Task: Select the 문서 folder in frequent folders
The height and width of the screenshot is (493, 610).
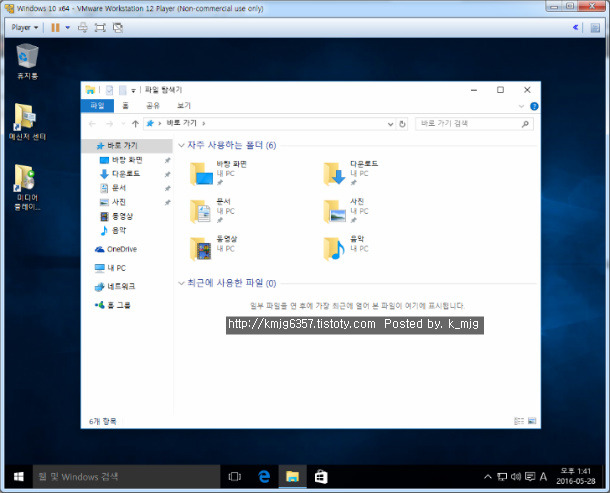Action: (213, 211)
